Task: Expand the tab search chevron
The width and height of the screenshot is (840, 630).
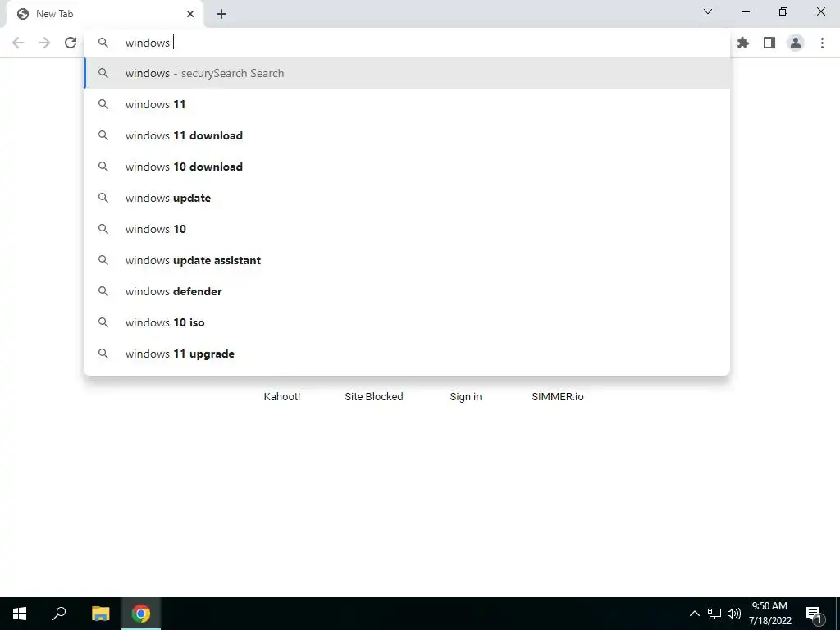Action: point(708,11)
